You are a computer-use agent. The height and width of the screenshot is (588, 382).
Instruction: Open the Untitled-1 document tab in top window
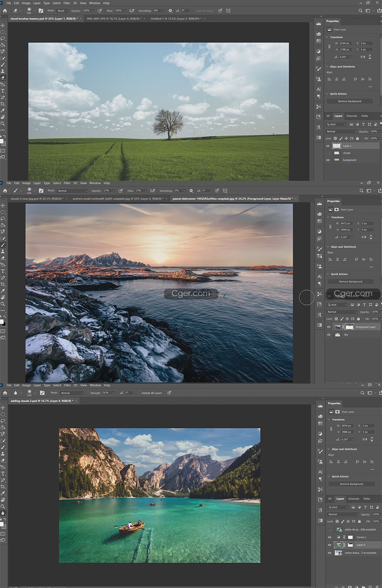(x=176, y=19)
